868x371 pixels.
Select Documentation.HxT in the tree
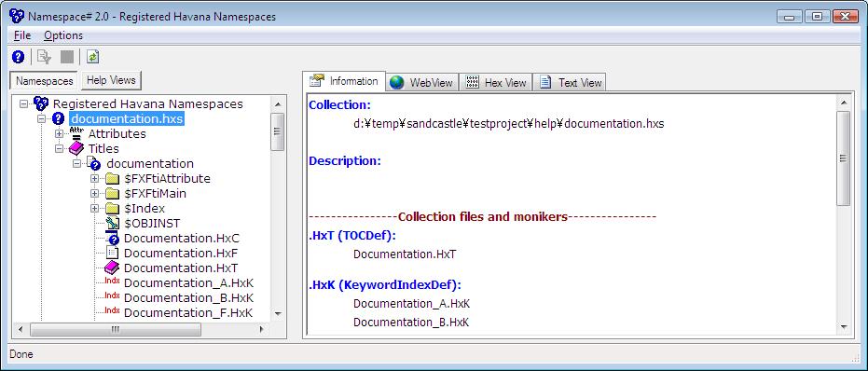181,268
